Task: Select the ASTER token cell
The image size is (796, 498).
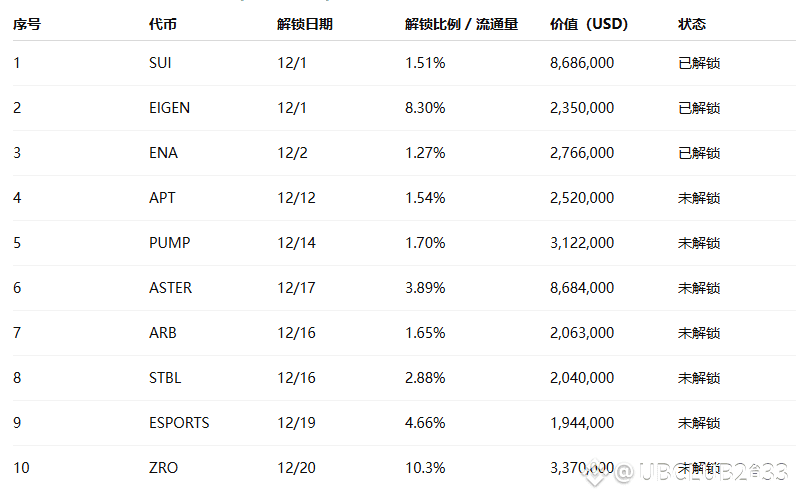Action: (170, 288)
